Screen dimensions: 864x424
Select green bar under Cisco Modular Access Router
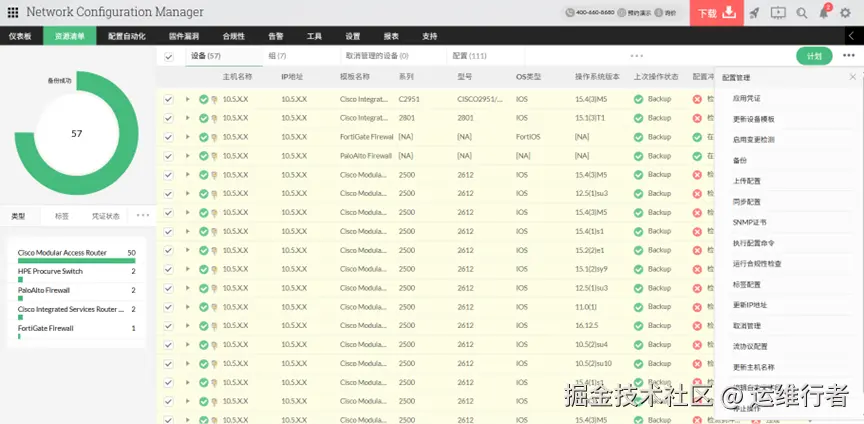(77, 261)
